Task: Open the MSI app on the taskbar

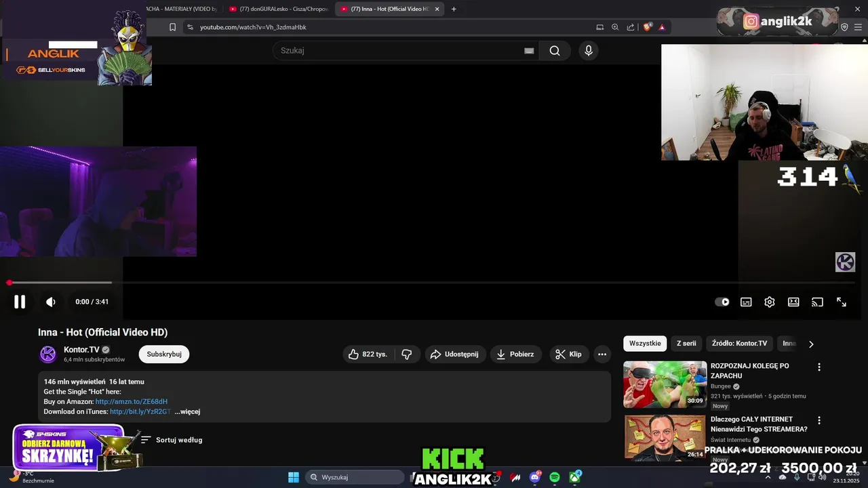Action: coord(515,477)
